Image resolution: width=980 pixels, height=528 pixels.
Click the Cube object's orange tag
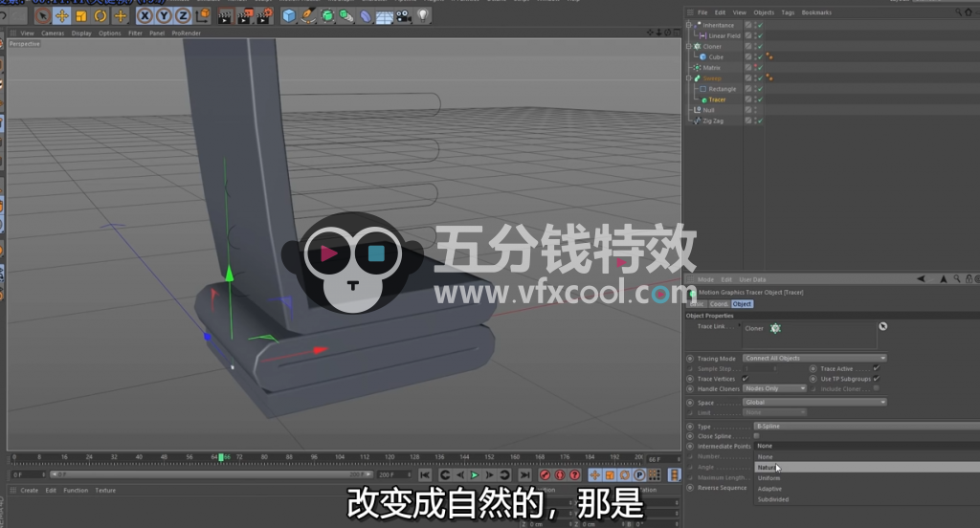[x=769, y=56]
